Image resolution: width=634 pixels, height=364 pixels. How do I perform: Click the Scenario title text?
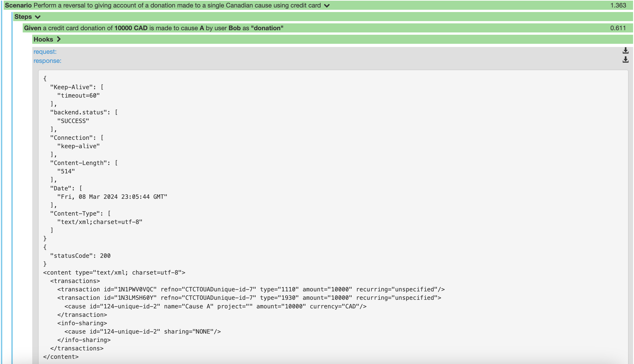coord(163,5)
